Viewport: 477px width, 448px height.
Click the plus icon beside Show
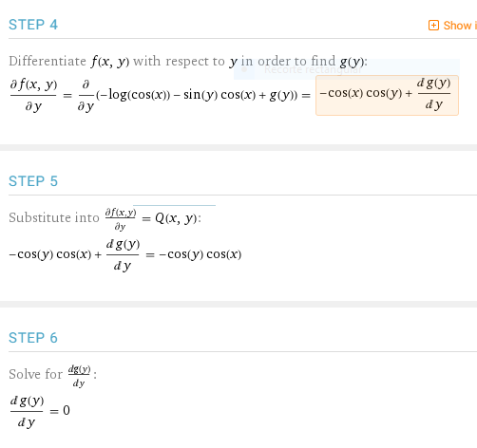pos(433,26)
